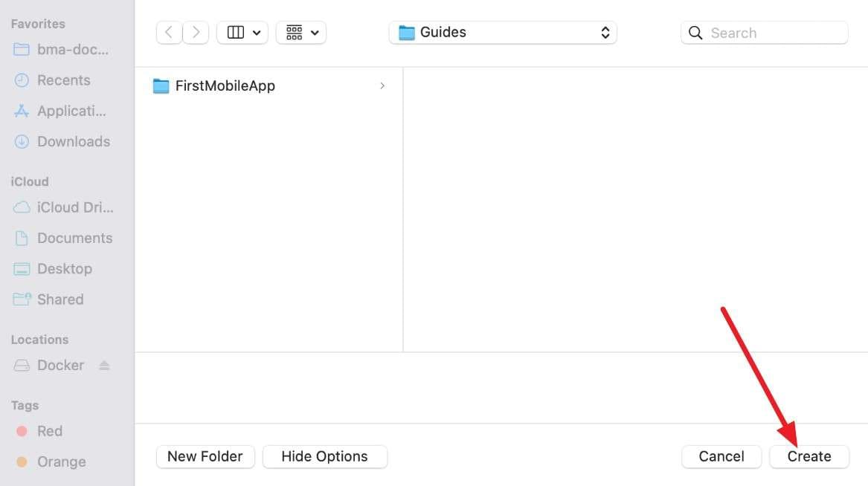Image resolution: width=868 pixels, height=486 pixels.
Task: Click the Shared folder icon
Action: pyautogui.click(x=22, y=299)
